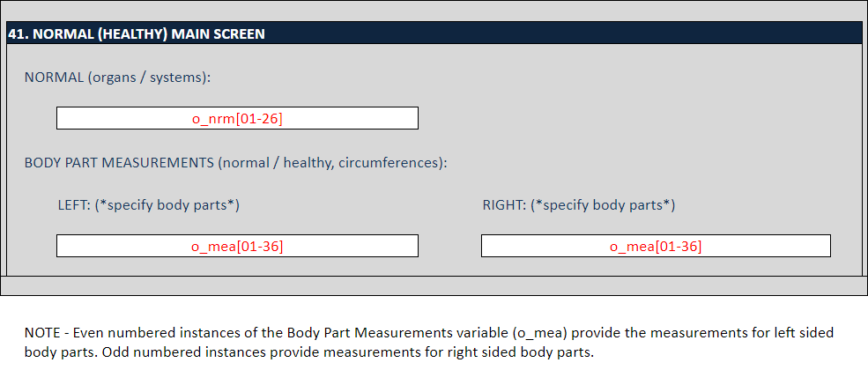The height and width of the screenshot is (370, 868).
Task: Click the 'BODY PART MEASUREMENTS' label text
Action: tap(120, 163)
